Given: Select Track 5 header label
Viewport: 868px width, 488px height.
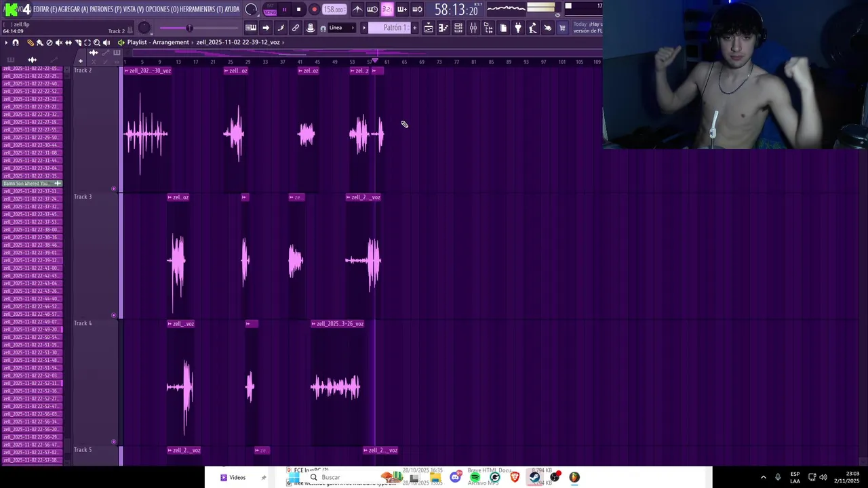Looking at the screenshot, I should tap(83, 450).
